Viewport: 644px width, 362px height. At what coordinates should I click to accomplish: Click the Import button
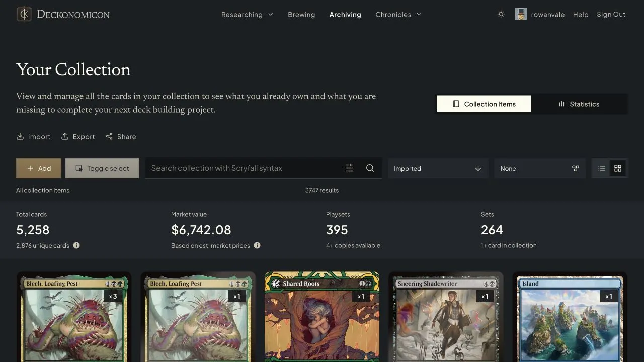(33, 137)
